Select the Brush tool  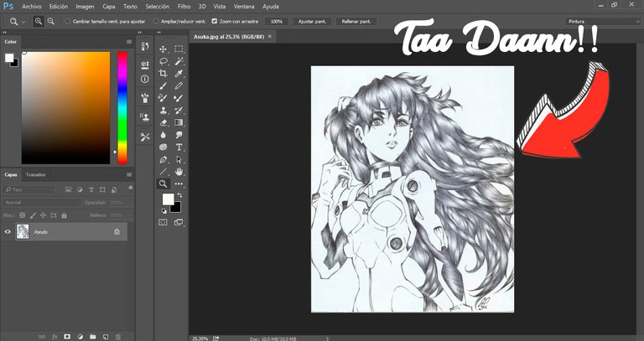[x=163, y=85]
